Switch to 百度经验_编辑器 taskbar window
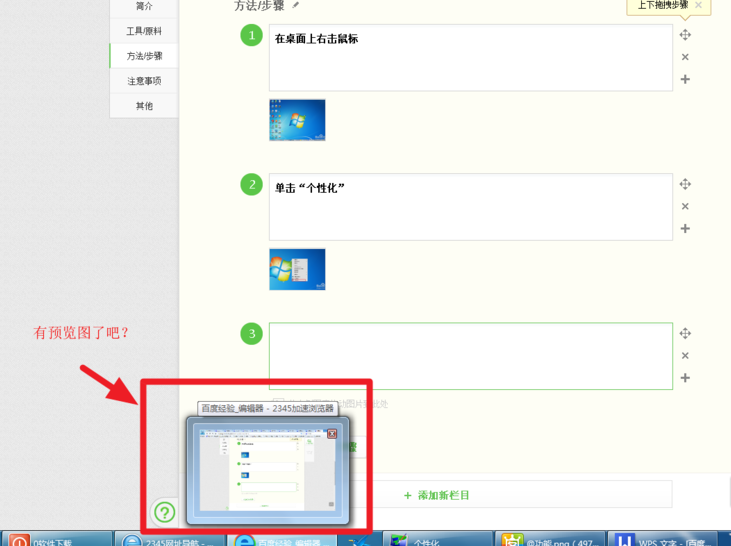Viewport: 731px width, 546px height. pyautogui.click(x=282, y=539)
